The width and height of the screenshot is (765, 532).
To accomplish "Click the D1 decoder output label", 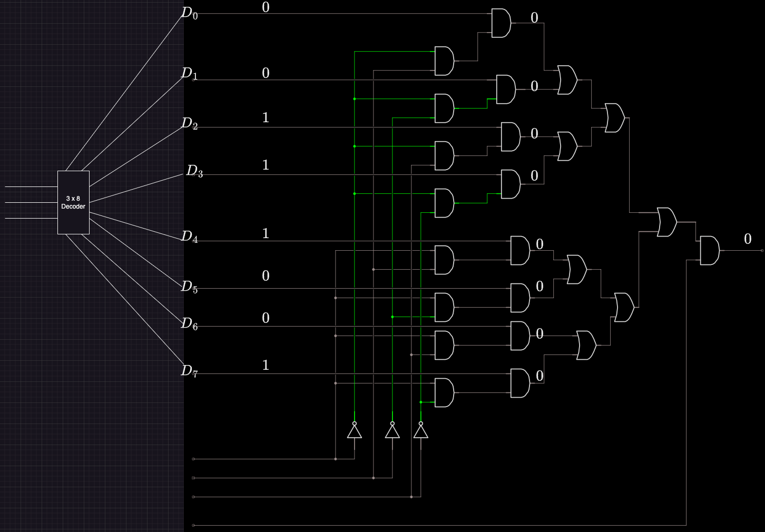I will point(190,73).
